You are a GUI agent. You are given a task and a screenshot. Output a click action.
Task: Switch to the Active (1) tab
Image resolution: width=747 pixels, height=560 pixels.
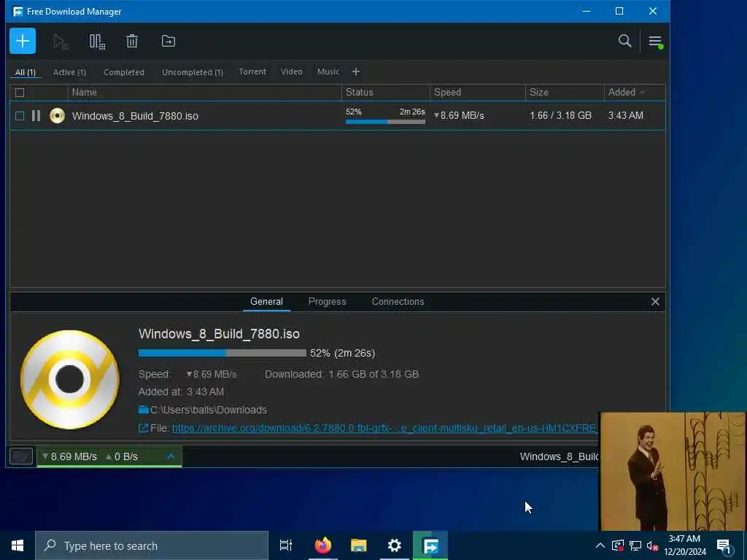(x=69, y=72)
